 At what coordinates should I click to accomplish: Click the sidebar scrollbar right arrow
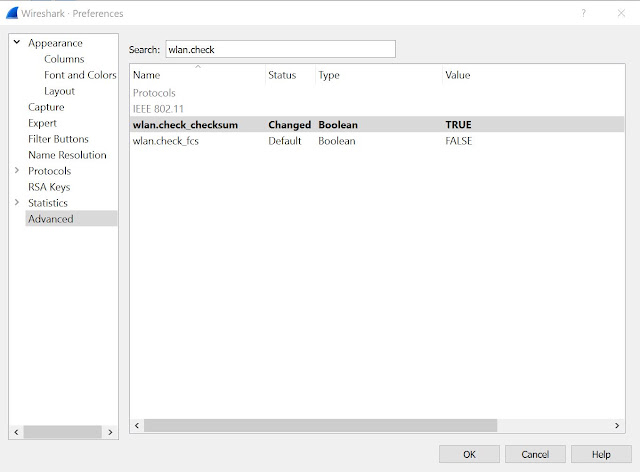pos(110,432)
